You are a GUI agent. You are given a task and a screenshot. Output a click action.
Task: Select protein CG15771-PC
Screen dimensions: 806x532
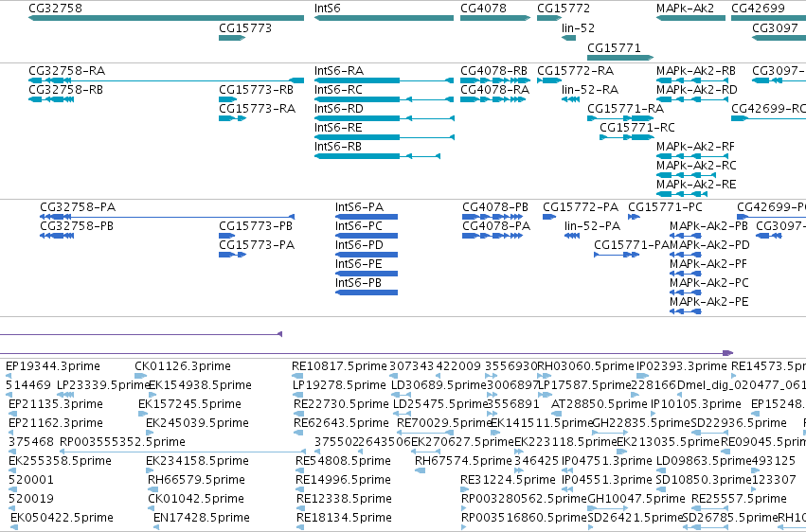pos(634,217)
